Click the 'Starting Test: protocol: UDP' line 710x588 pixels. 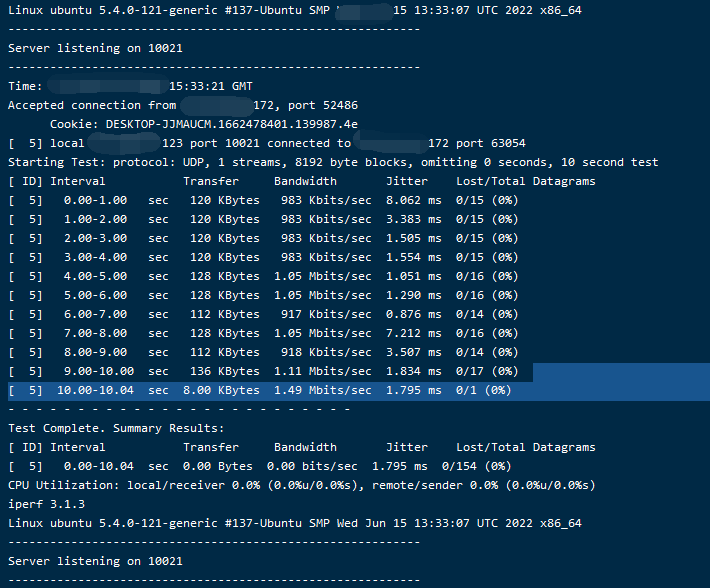tap(333, 162)
